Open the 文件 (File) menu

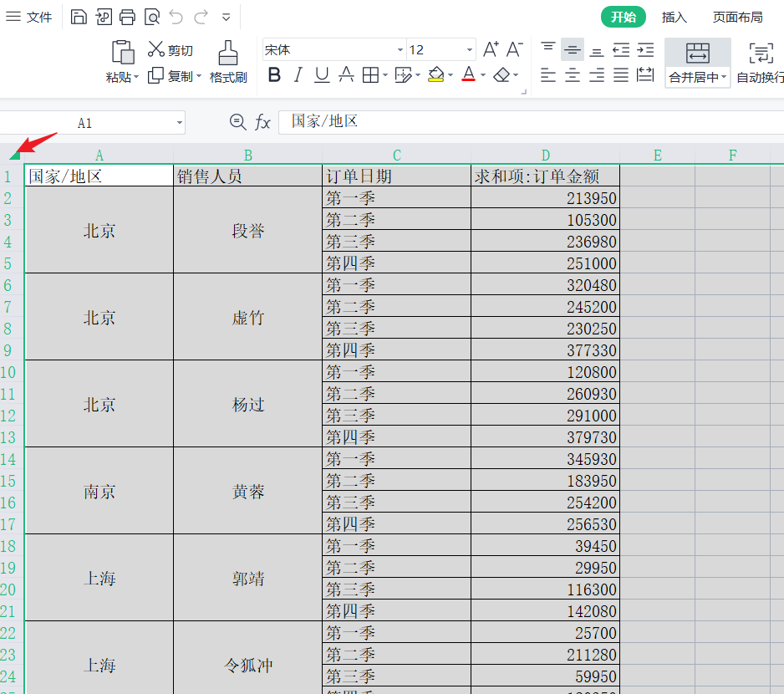[29, 17]
